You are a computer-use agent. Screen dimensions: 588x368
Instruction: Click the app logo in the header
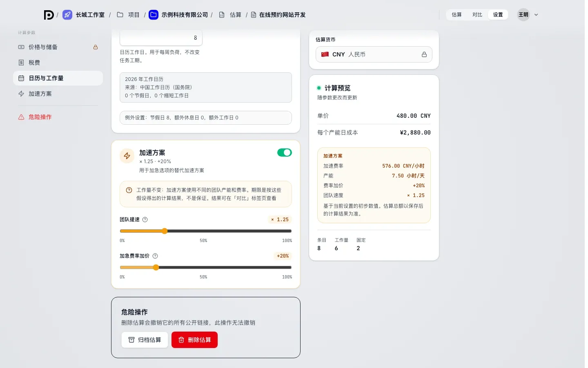(x=49, y=15)
